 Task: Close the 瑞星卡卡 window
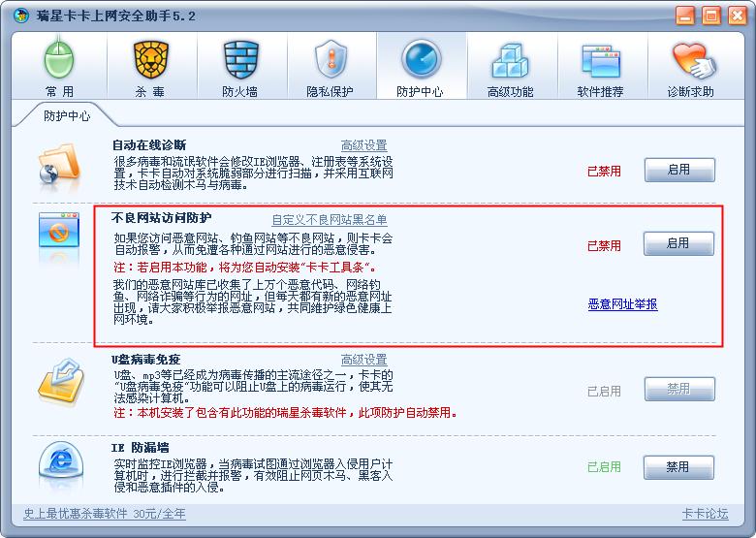coord(738,16)
